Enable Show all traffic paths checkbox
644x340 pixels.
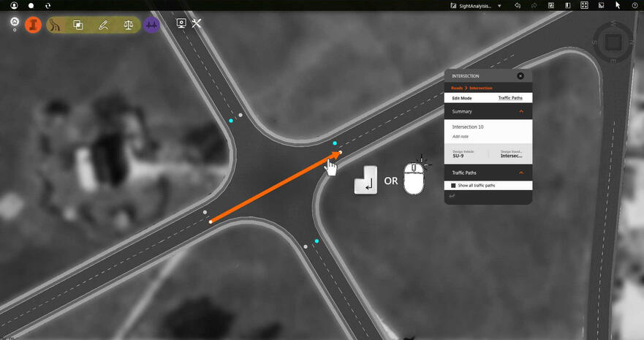454,186
